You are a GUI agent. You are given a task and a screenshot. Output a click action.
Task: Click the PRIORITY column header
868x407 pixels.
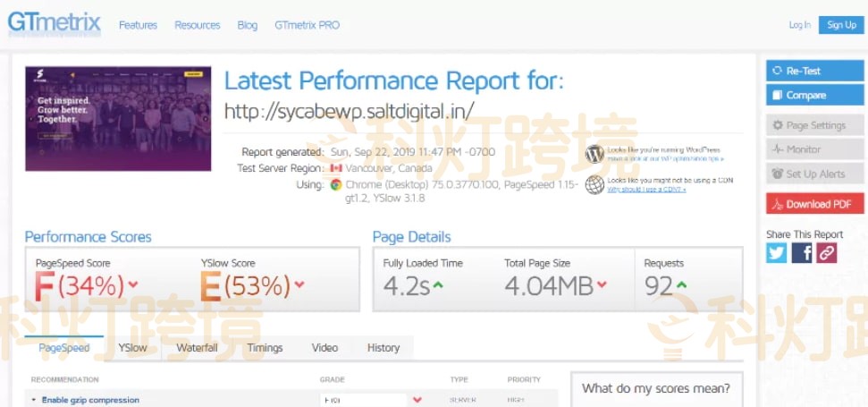coord(524,380)
